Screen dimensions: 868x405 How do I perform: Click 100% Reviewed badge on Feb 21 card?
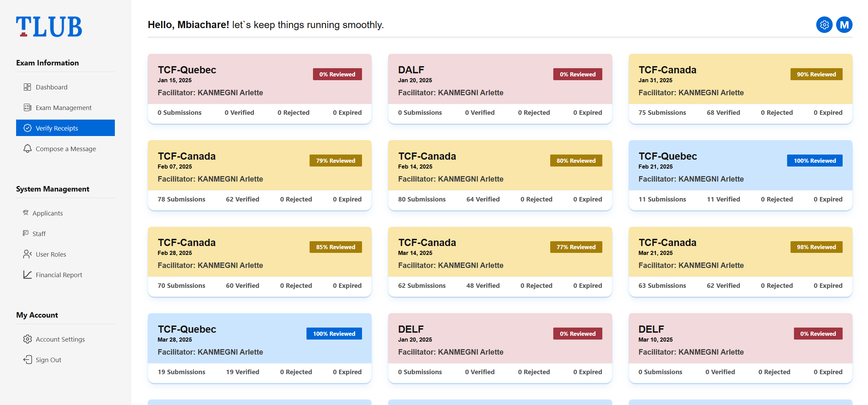tap(815, 161)
